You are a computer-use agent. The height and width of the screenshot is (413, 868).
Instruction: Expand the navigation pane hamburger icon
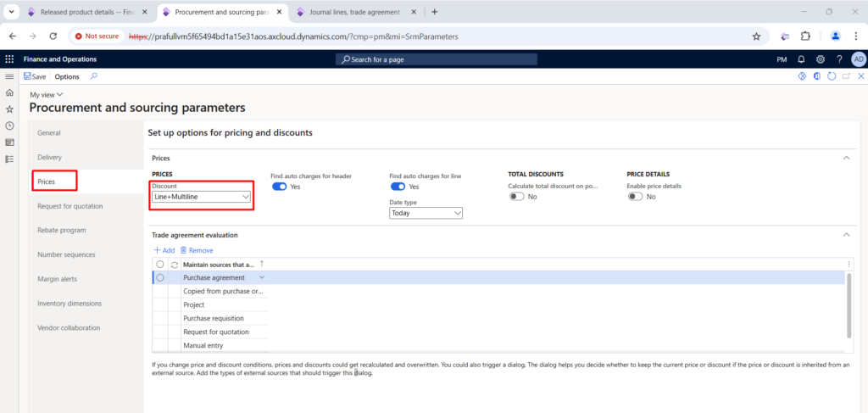click(x=8, y=76)
